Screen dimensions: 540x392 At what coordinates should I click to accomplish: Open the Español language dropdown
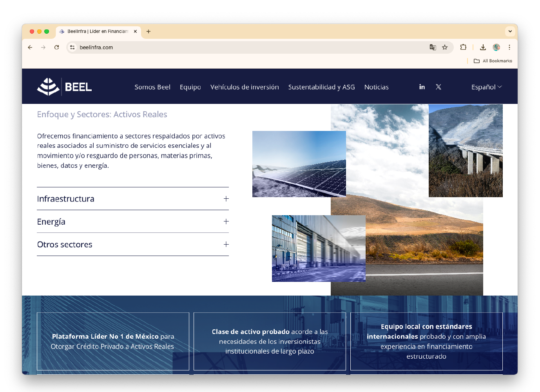point(486,87)
